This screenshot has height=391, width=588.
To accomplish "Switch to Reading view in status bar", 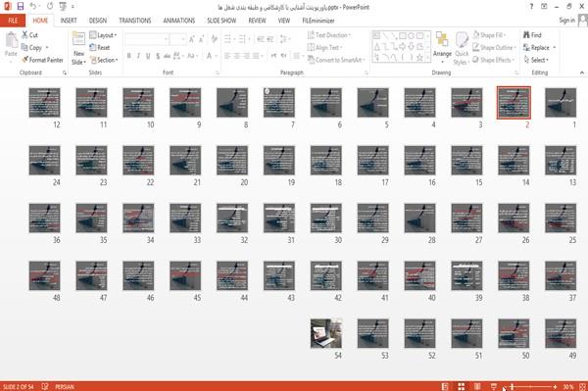I will pos(477,386).
